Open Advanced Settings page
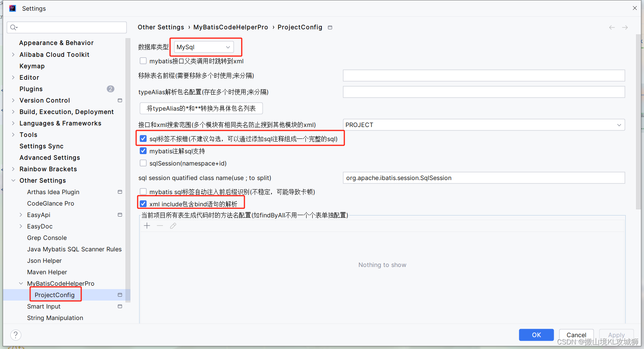 click(50, 158)
